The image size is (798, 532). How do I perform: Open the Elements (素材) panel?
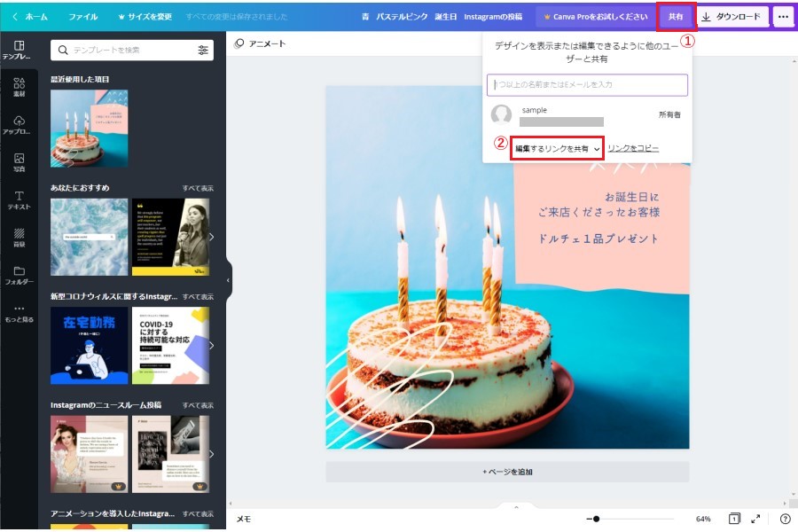(19, 87)
